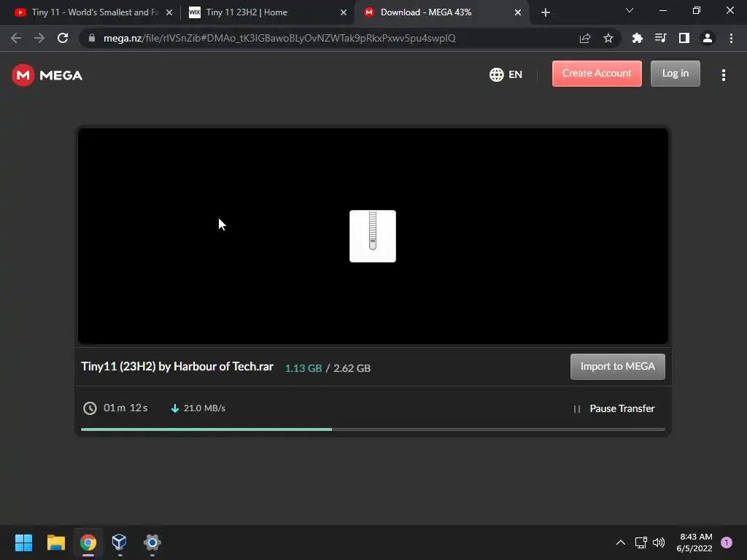Close the Download - MEGA tab

coord(518,12)
